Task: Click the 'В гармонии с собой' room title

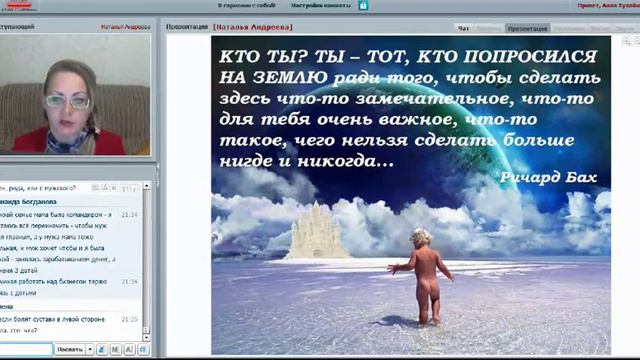Action: tap(247, 5)
